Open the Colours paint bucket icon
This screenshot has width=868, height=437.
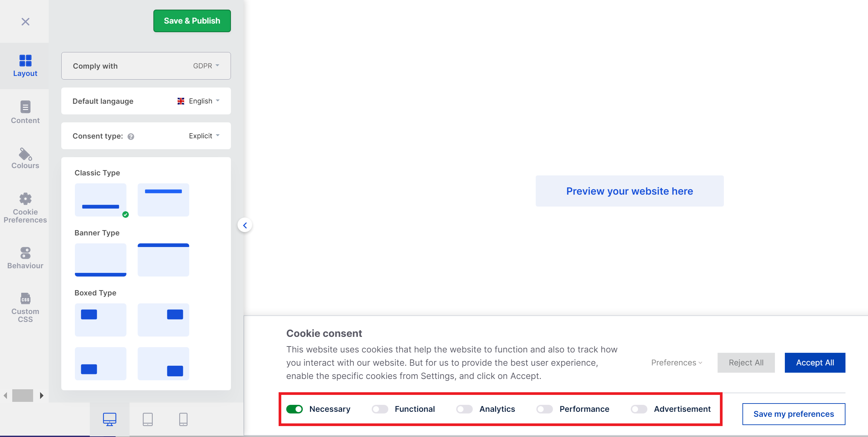tap(25, 154)
